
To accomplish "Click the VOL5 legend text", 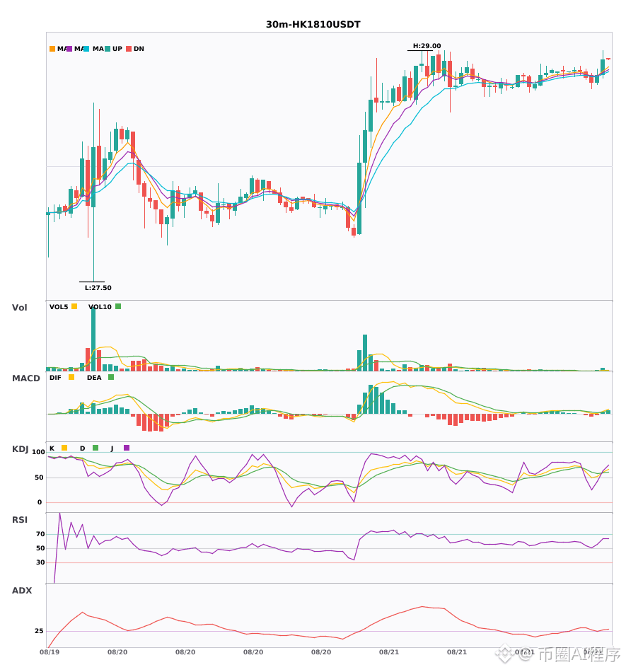I will 59,307.
